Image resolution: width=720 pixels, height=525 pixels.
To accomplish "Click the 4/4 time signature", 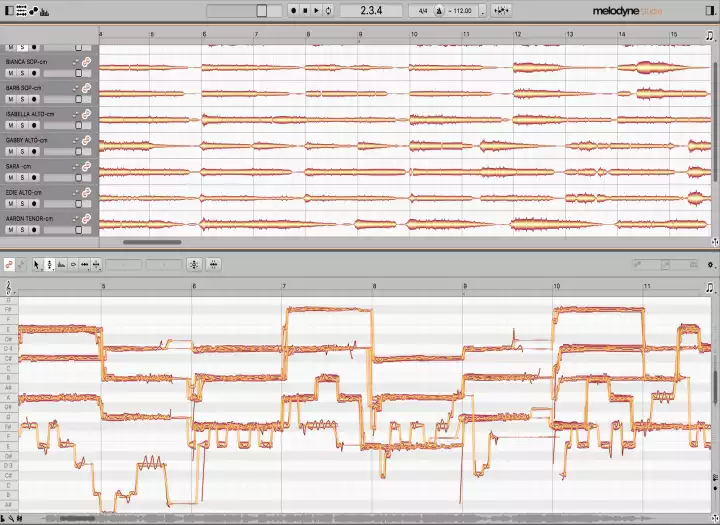I will 423,11.
